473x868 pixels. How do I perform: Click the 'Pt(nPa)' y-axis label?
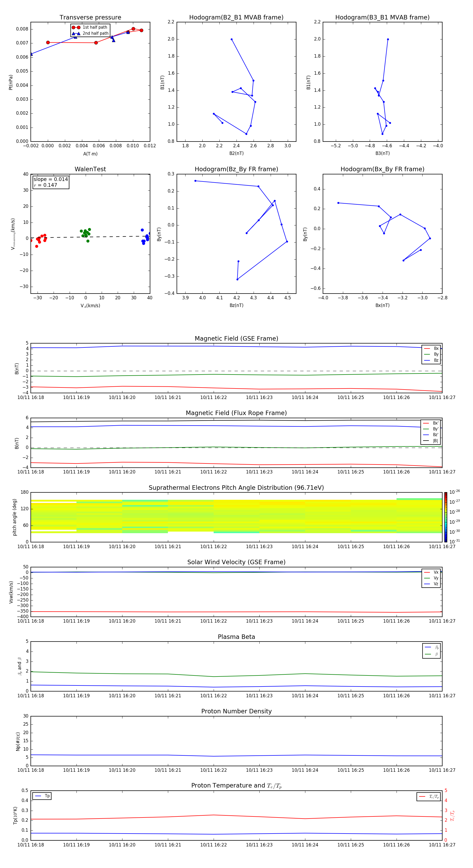click(11, 82)
